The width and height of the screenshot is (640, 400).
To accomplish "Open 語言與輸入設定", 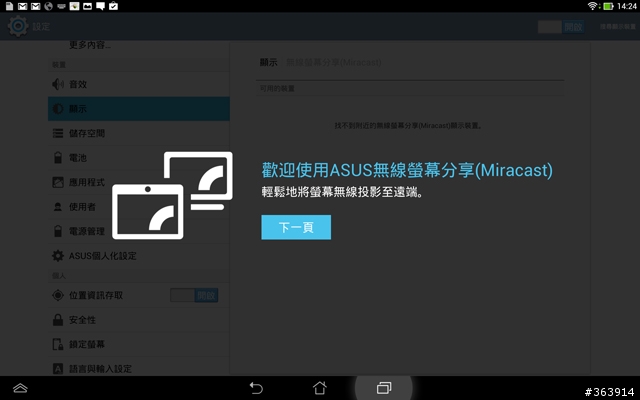I will coord(139,369).
